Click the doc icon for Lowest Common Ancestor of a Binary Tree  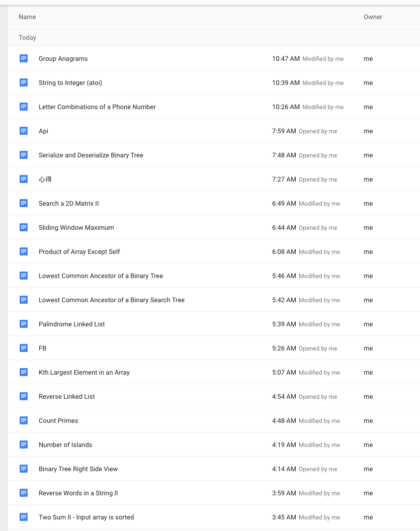(23, 276)
